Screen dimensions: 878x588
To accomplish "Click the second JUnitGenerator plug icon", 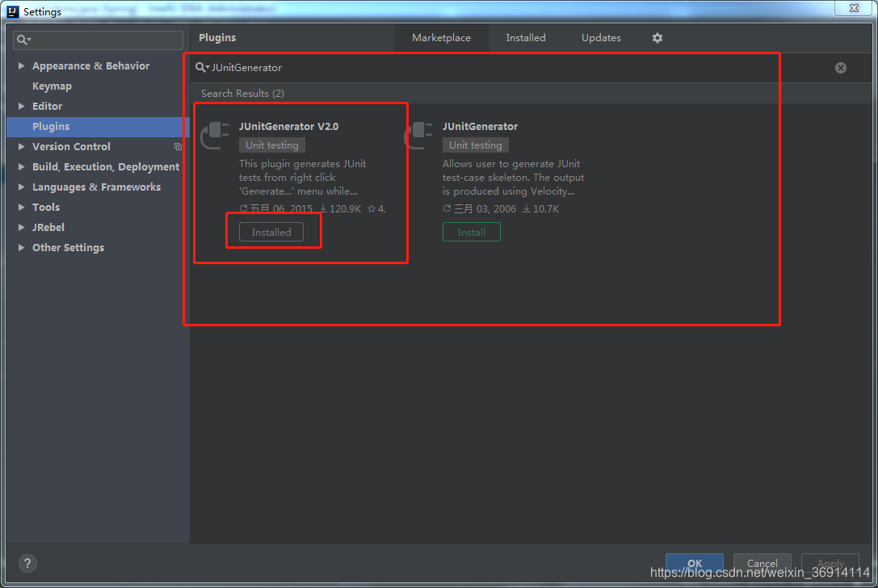I will 419,135.
